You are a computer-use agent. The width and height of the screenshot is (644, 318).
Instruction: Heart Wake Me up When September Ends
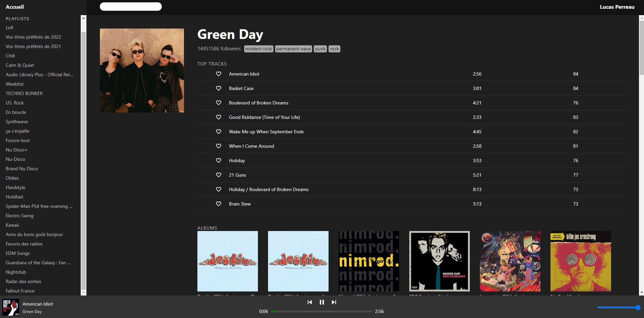[x=219, y=132]
